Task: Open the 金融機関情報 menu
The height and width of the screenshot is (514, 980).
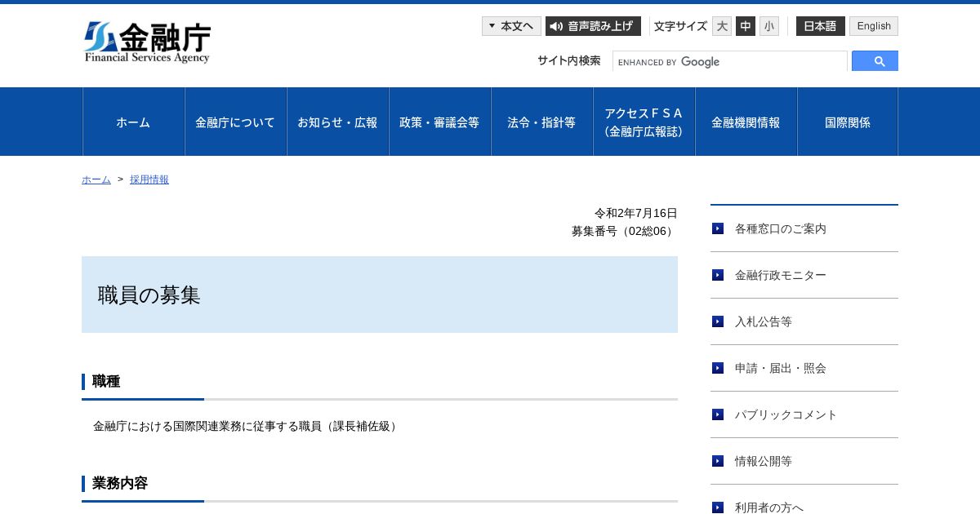Action: (x=746, y=122)
